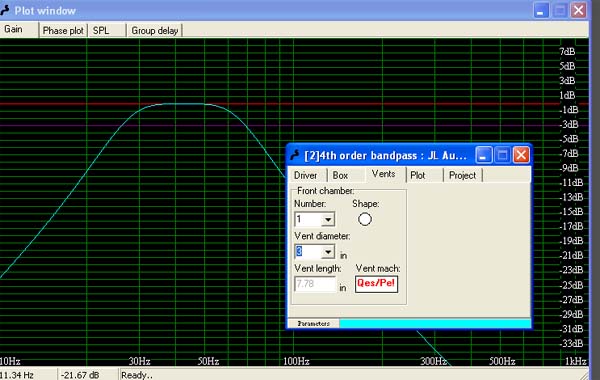Click the cyan progress bar in bandpass window
Viewport: 600px width, 380px height.
click(x=435, y=324)
